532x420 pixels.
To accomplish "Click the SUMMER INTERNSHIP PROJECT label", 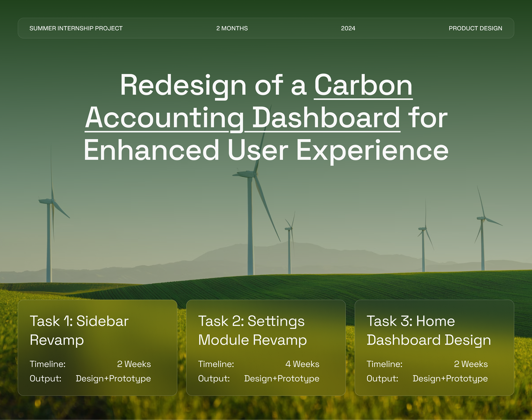I will tap(76, 28).
